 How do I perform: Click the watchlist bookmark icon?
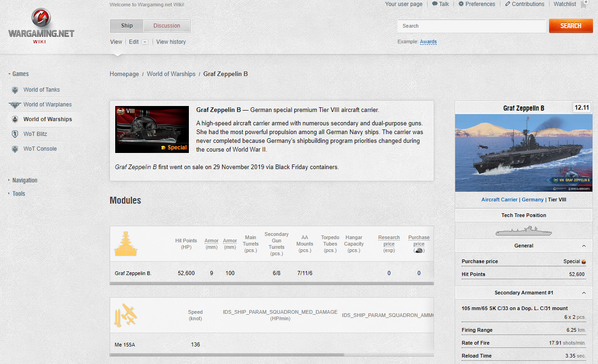tap(584, 5)
